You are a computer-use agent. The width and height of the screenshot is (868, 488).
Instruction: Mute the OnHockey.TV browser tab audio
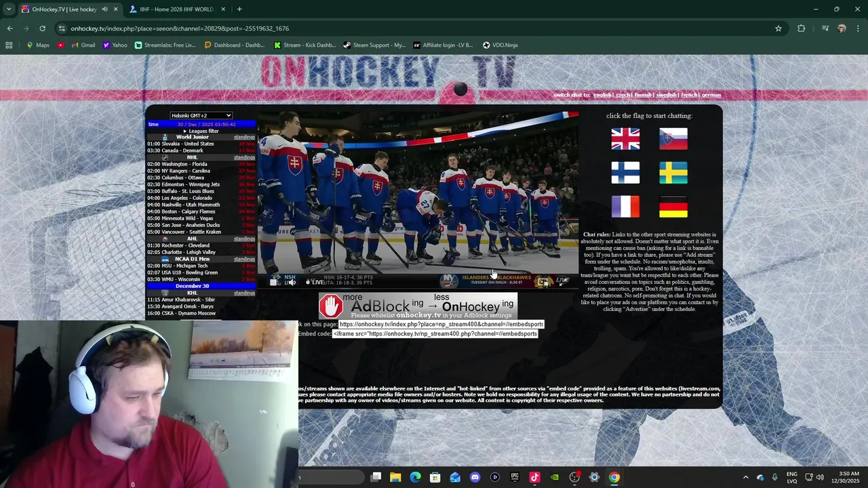(104, 9)
